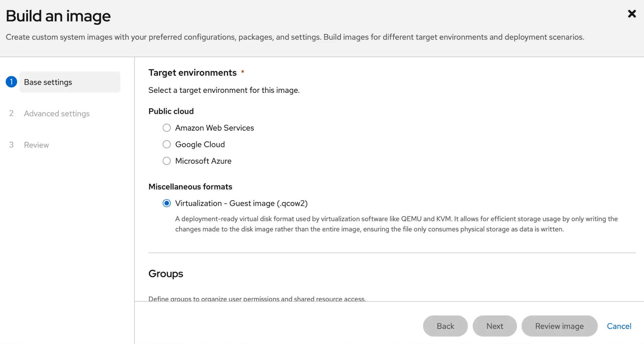Select Microsoft Azure radio button
Viewport: 644px width, 344px height.
point(167,161)
